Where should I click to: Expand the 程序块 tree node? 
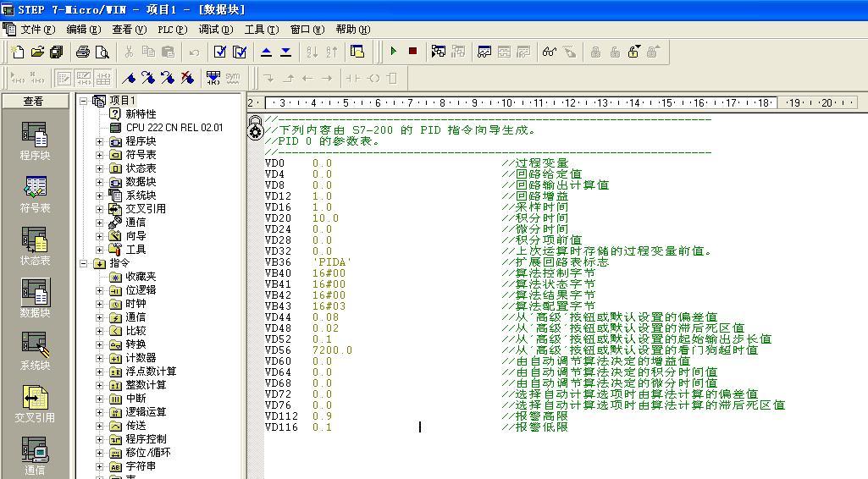100,141
